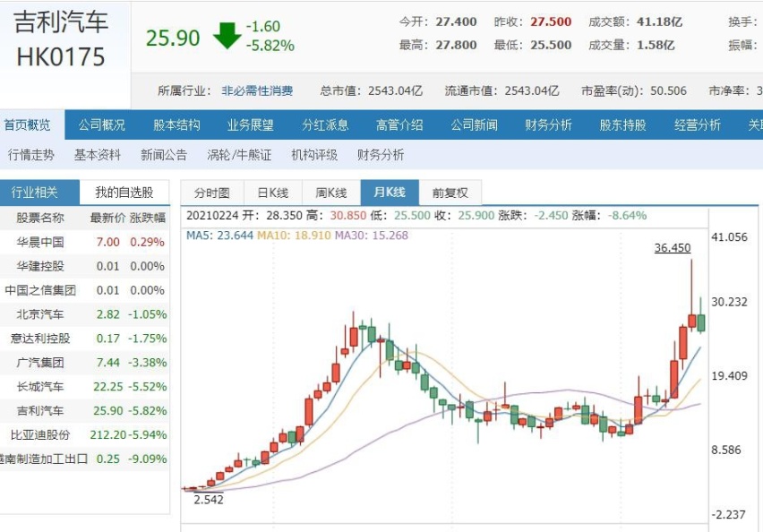Viewport: 763px width, 532px height.
Task: Open 涡轮/牛熊证 link
Action: [x=239, y=155]
